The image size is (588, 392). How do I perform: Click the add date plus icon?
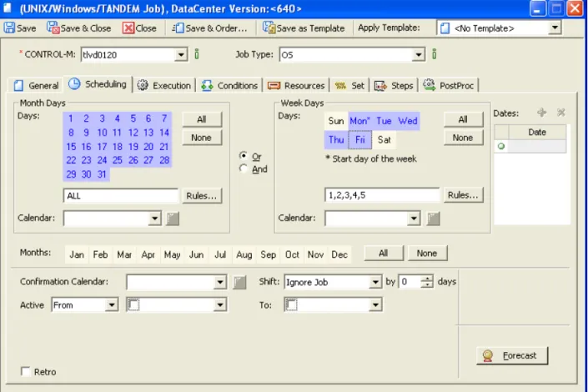click(541, 112)
